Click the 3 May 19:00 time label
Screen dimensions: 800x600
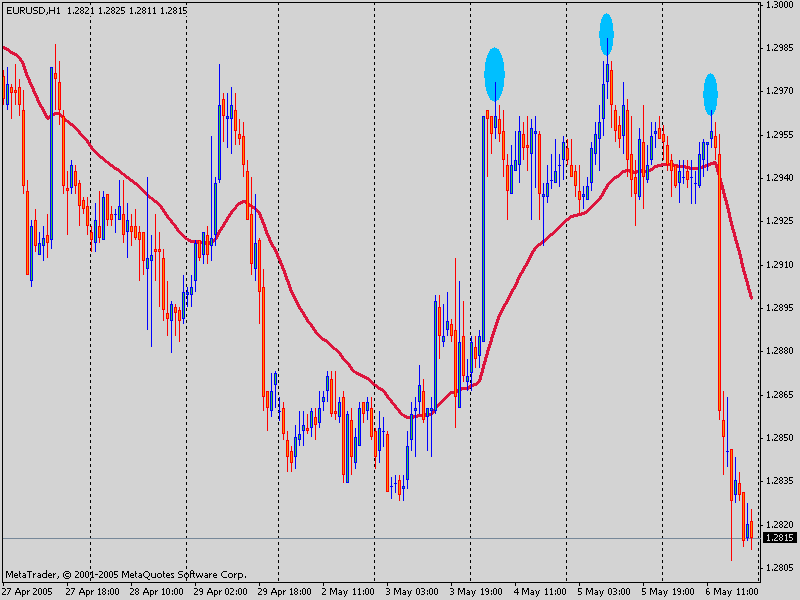(x=476, y=592)
